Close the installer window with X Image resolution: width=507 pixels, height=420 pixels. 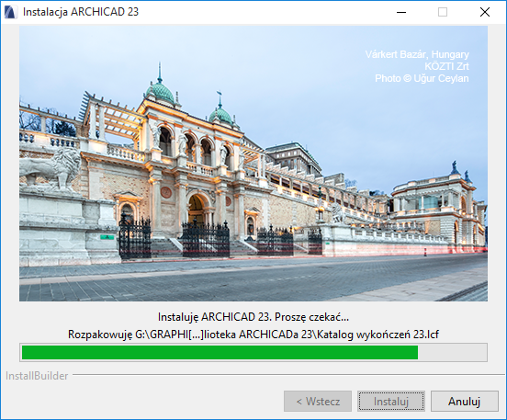(485, 12)
